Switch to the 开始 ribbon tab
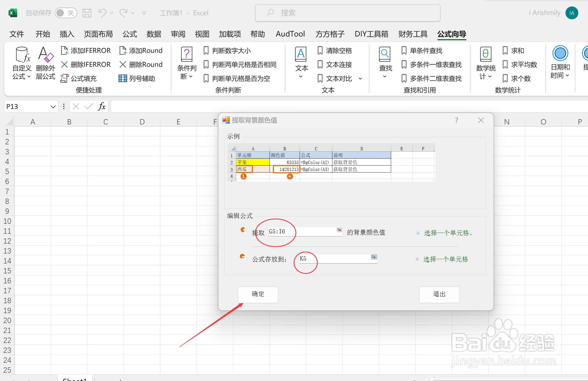Image resolution: width=588 pixels, height=381 pixels. (x=43, y=34)
